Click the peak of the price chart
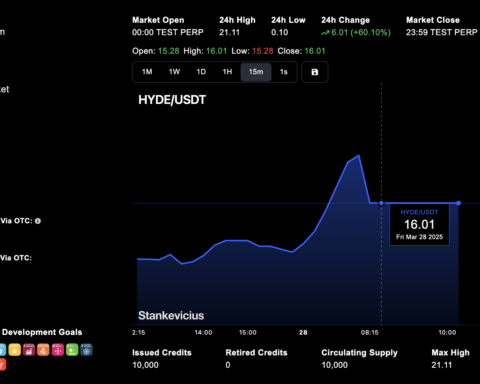The width and height of the screenshot is (480, 384). (x=359, y=155)
